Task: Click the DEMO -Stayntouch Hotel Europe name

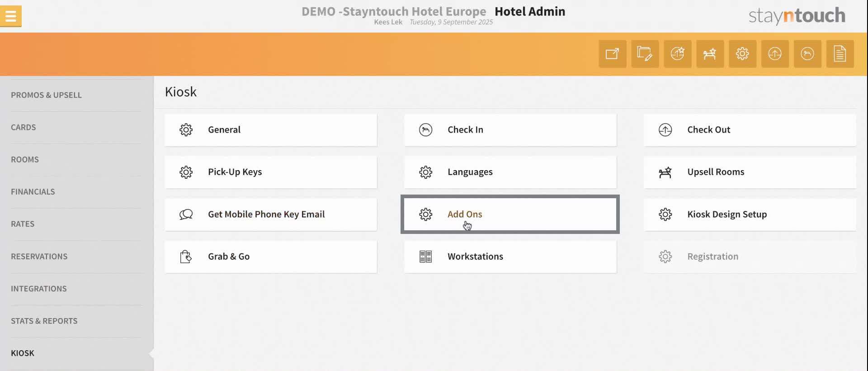Action: [x=394, y=11]
